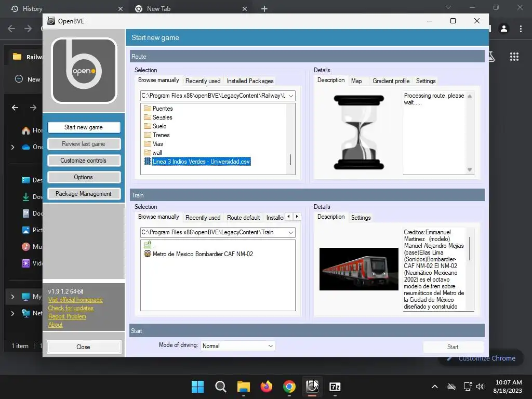532x399 pixels.
Task: Open taskbar Search
Action: (x=220, y=387)
